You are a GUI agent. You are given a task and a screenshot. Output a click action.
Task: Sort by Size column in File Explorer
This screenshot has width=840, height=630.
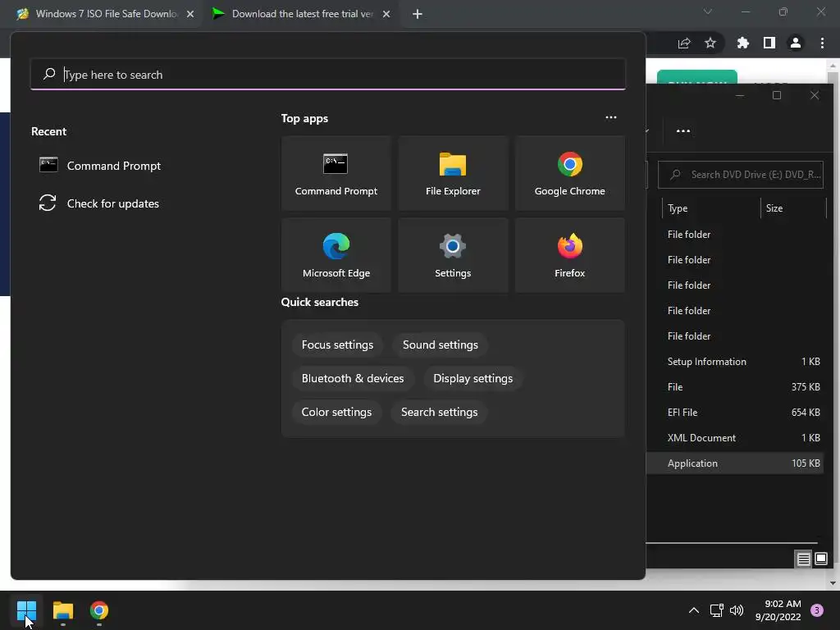(793, 208)
